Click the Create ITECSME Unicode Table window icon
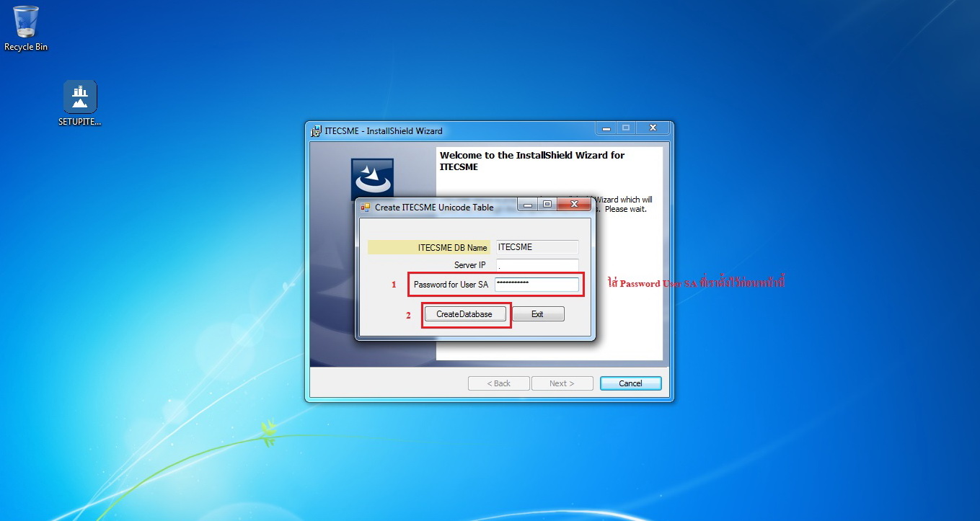Viewport: 980px width, 521px height. [x=366, y=207]
